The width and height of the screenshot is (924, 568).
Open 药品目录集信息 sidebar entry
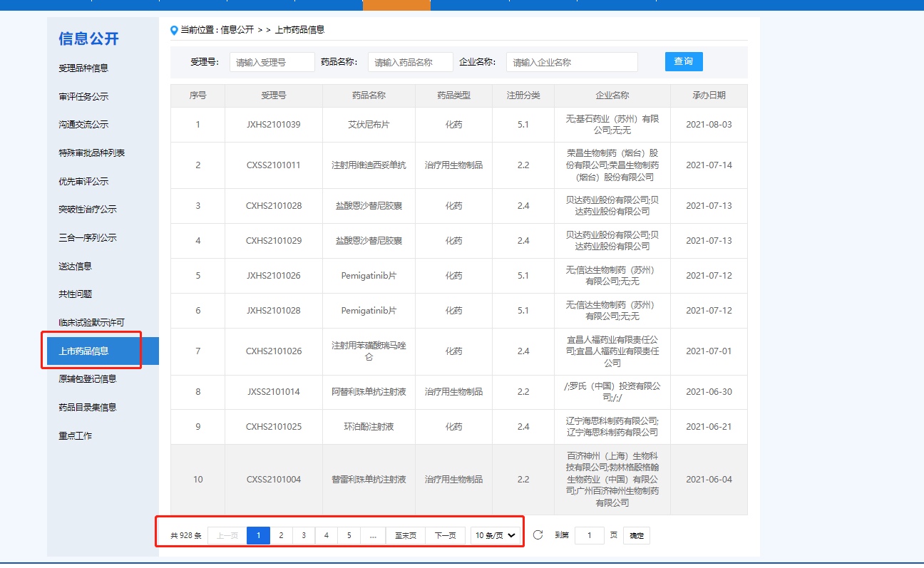(x=87, y=408)
